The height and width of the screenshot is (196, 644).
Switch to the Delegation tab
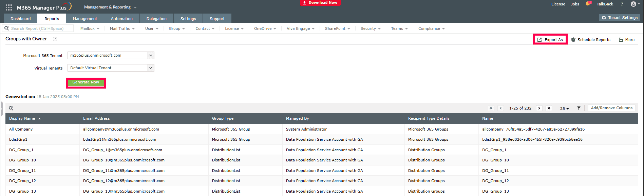pos(156,19)
